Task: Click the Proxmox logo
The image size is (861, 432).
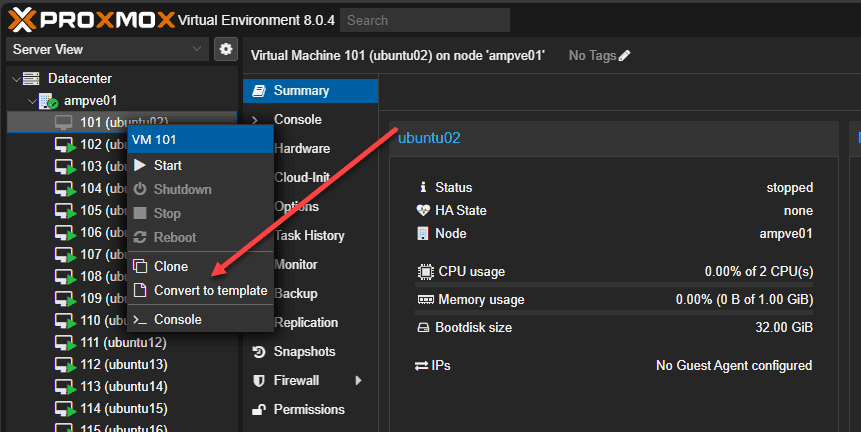Action: (92, 20)
